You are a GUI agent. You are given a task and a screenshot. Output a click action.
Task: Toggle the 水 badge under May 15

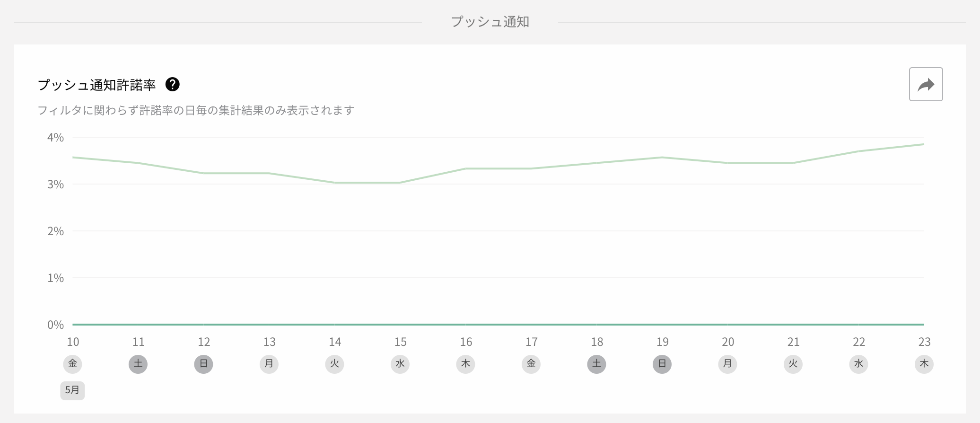(x=400, y=364)
